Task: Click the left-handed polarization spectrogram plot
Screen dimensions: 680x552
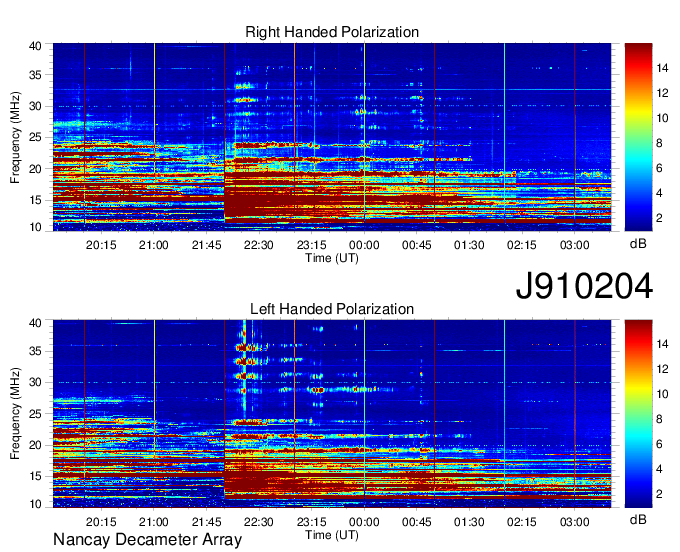Action: pos(332,414)
